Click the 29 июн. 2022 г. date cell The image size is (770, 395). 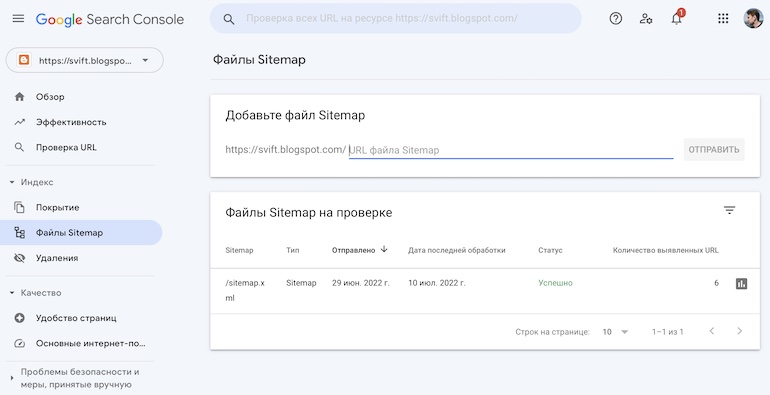(x=360, y=283)
